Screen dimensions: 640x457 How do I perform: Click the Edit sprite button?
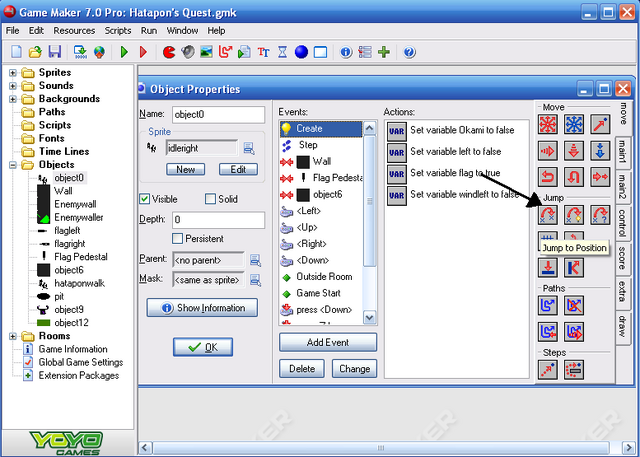[238, 169]
